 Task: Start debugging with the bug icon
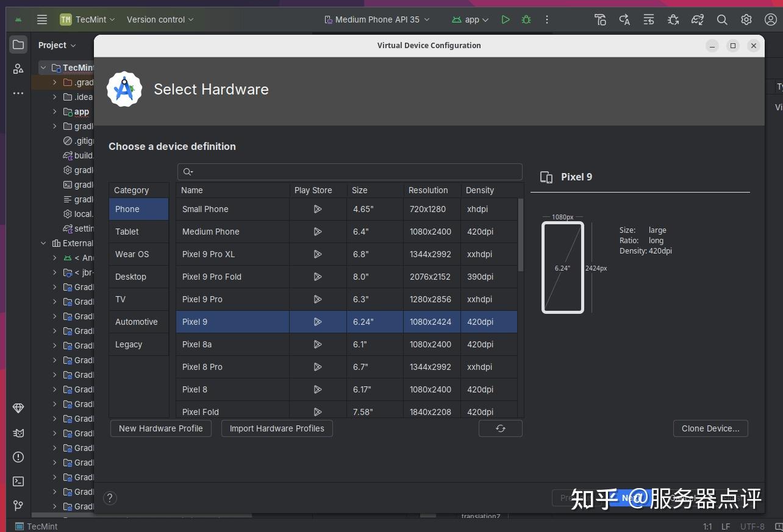pyautogui.click(x=526, y=20)
